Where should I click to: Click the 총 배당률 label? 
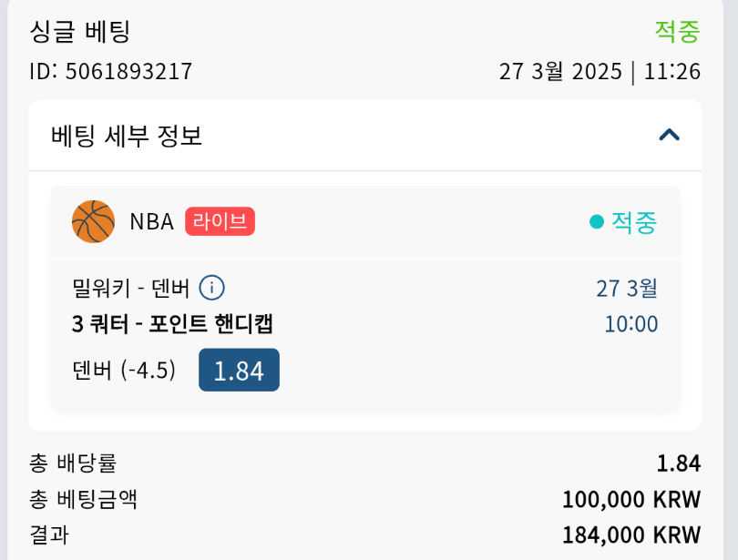pos(73,463)
